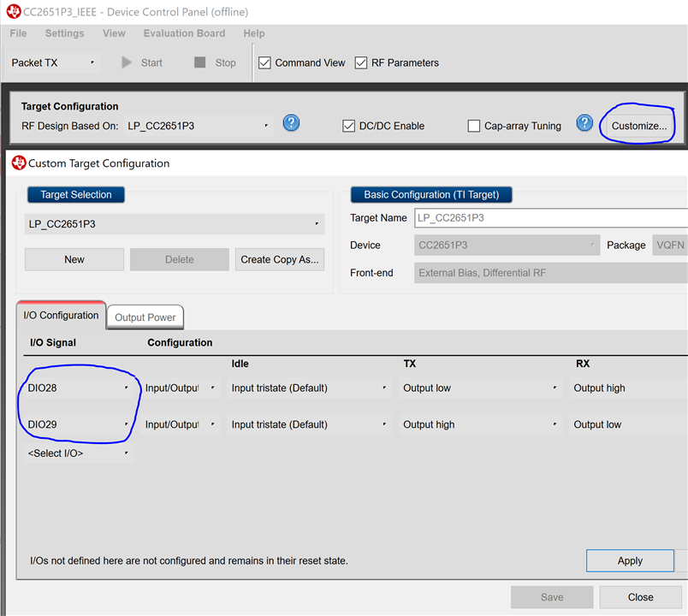
Task: Toggle the Command View checkbox
Action: pyautogui.click(x=264, y=62)
